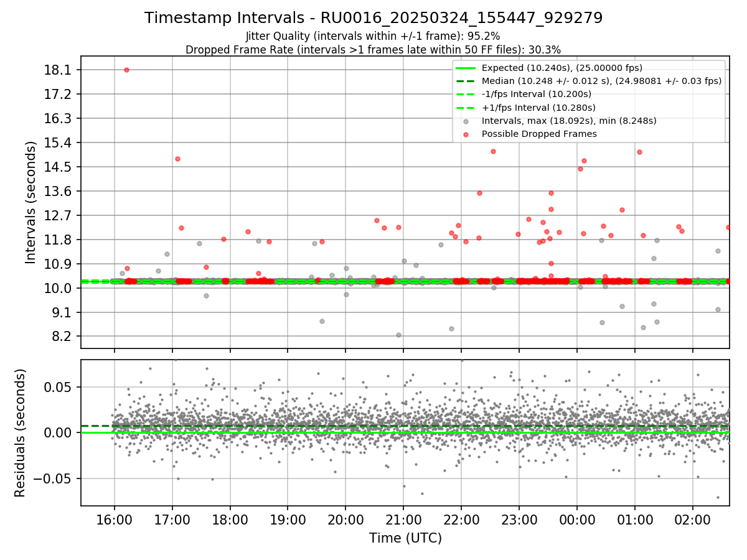The height and width of the screenshot is (560, 747).
Task: Click y-axis tick label "13.6"
Action: [x=57, y=191]
